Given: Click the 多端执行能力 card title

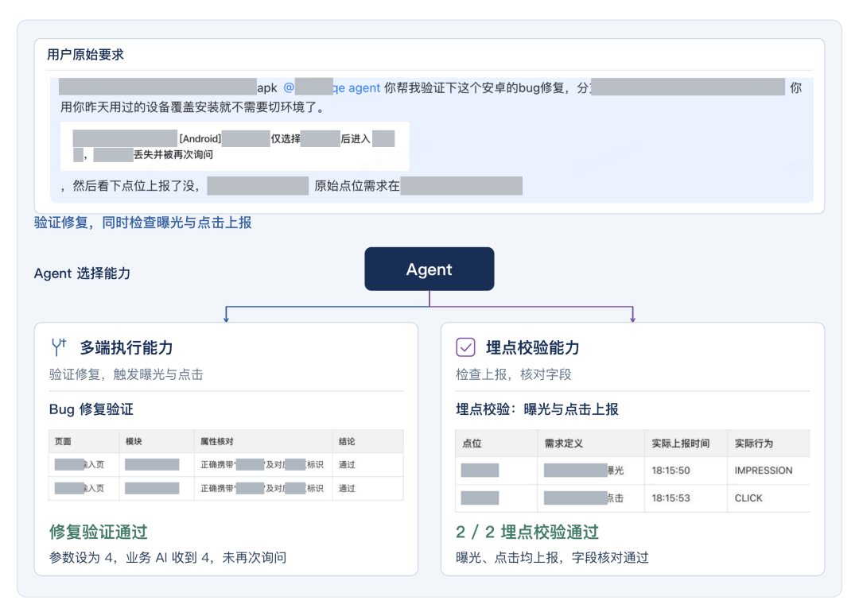Looking at the screenshot, I should (x=126, y=347).
